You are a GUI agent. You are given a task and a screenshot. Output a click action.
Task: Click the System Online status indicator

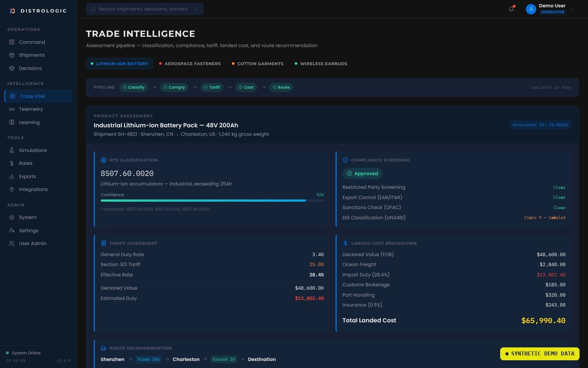tap(23, 353)
